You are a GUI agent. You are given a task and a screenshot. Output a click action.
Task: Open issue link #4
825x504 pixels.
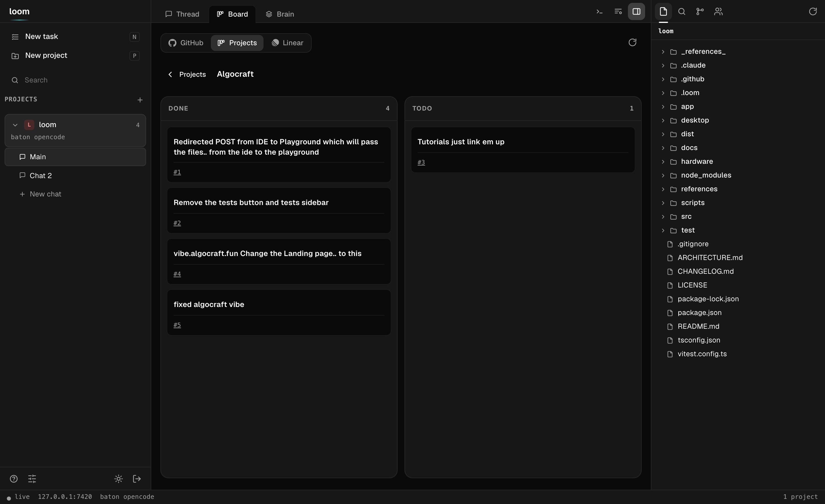coord(177,274)
